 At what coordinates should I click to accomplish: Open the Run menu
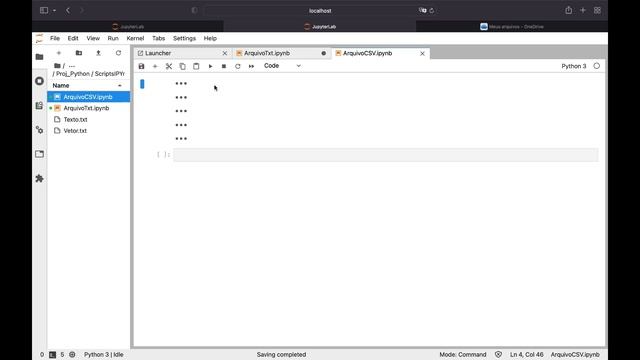click(113, 38)
